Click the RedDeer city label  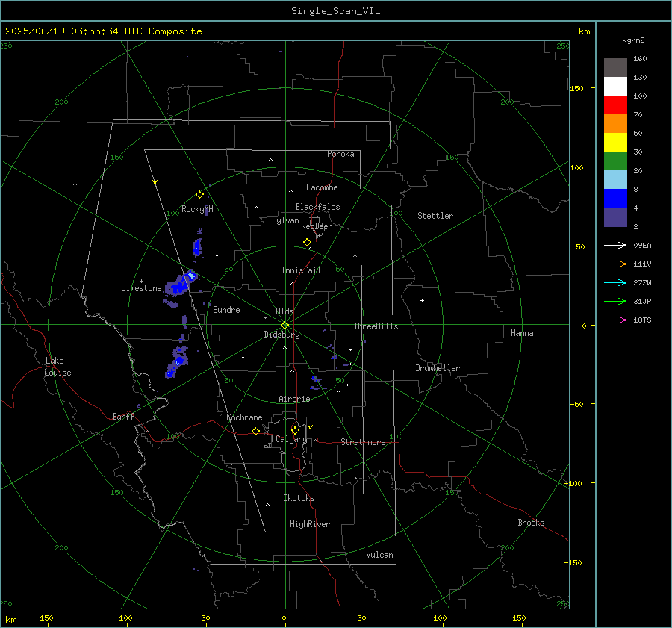(317, 226)
